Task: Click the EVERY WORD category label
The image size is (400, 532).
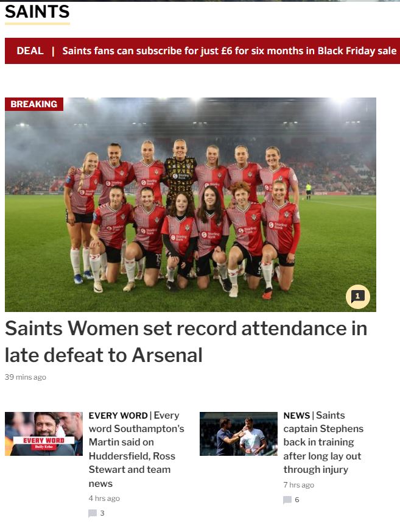Action: coord(118,416)
